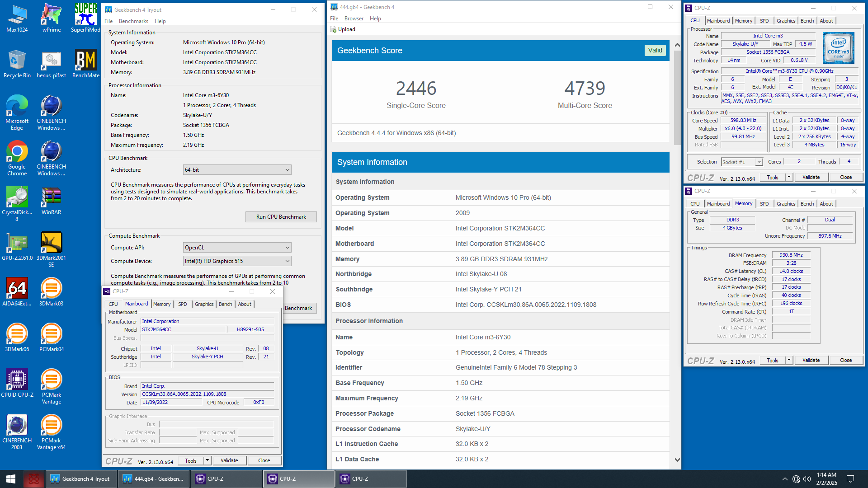Open the 3DMark06 desktop icon
This screenshot has height=488, width=868.
(x=17, y=338)
